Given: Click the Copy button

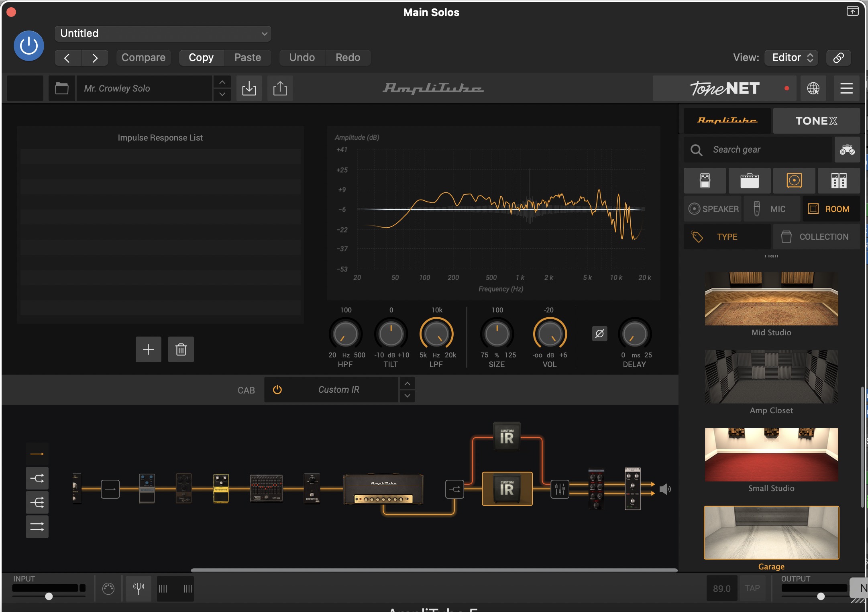Looking at the screenshot, I should tap(201, 57).
